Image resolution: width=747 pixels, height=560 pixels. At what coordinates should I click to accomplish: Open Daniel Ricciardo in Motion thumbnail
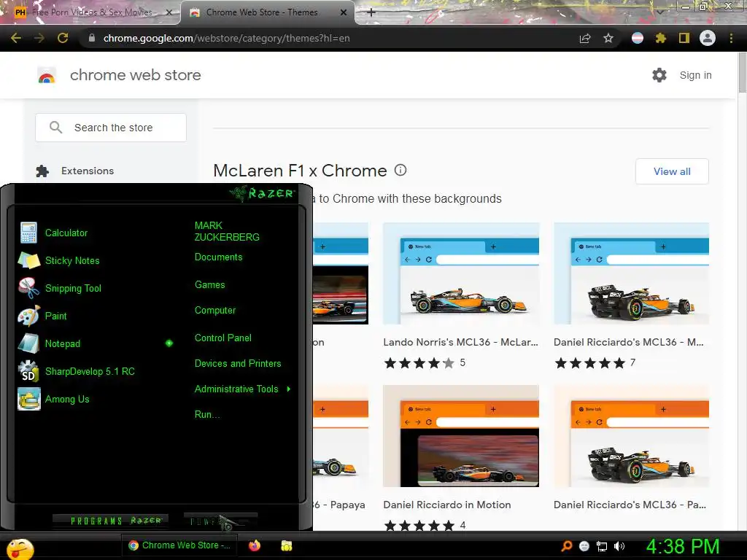(x=461, y=436)
